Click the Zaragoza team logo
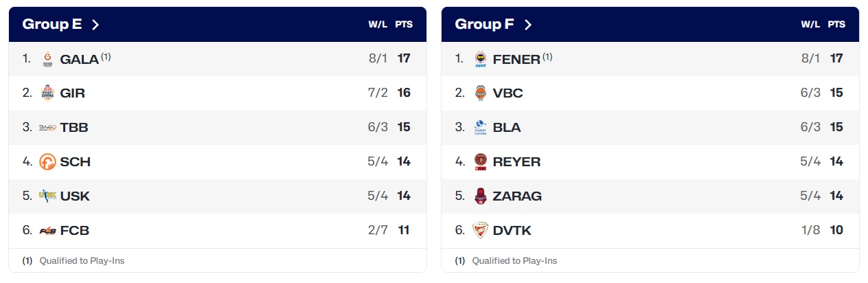Image resolution: width=868 pixels, height=283 pixels. pyautogui.click(x=481, y=196)
